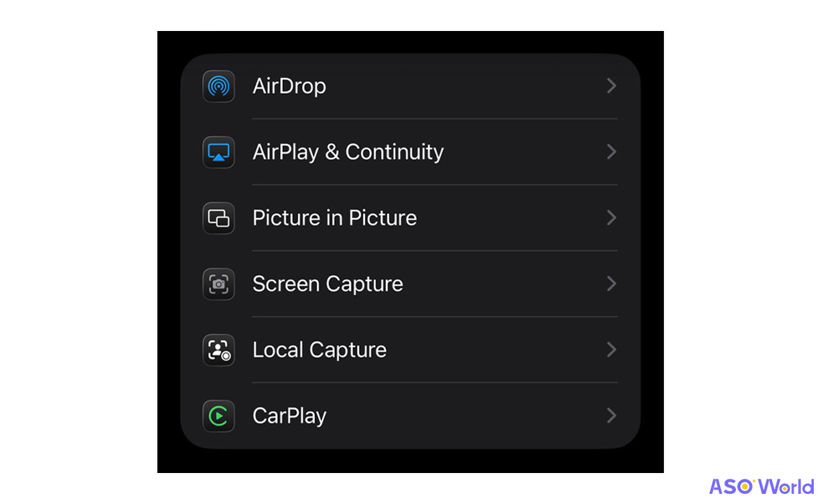Tap the Local Capture person icon
821x504 pixels.
tap(218, 350)
